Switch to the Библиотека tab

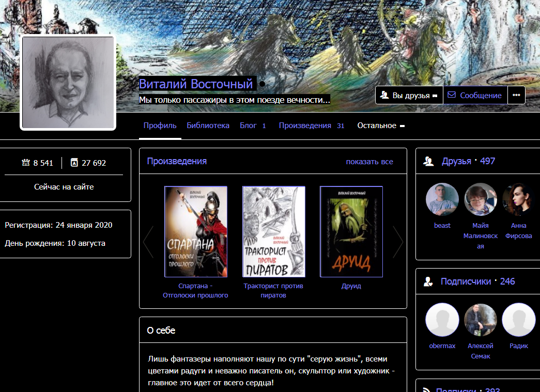pos(208,126)
